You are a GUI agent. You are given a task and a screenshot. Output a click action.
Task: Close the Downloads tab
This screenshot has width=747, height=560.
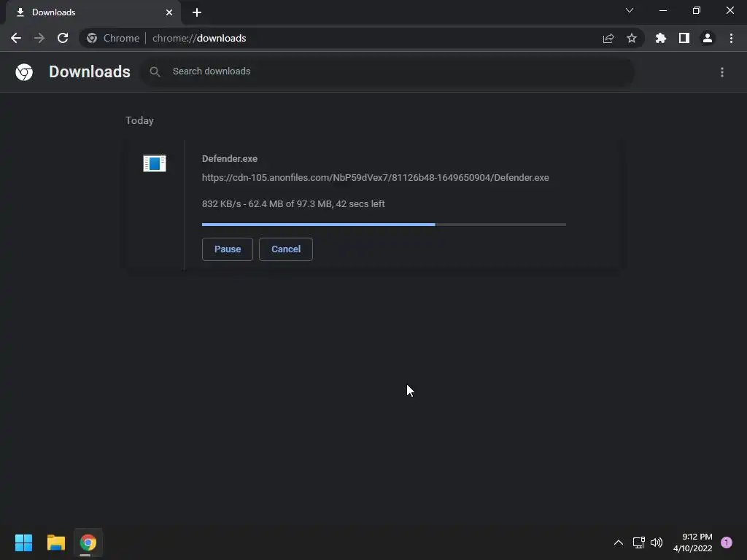169,12
